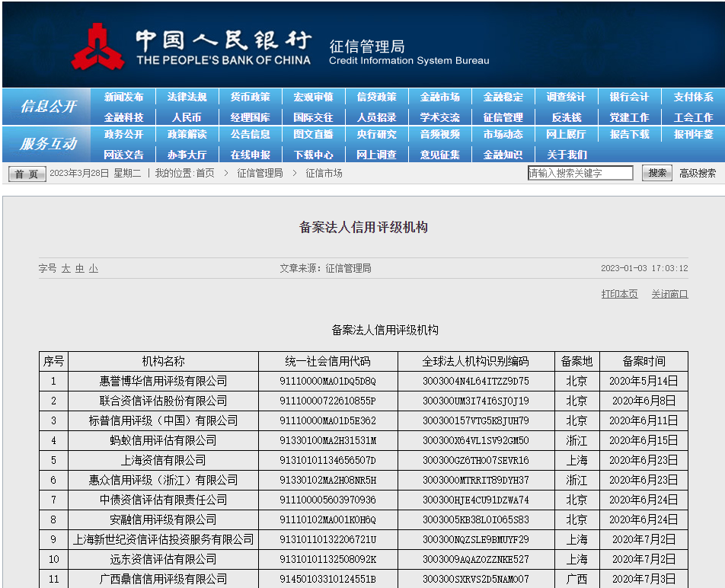This screenshot has width=725, height=588.
Task: Open 网上展厅 page
Action: (x=566, y=135)
